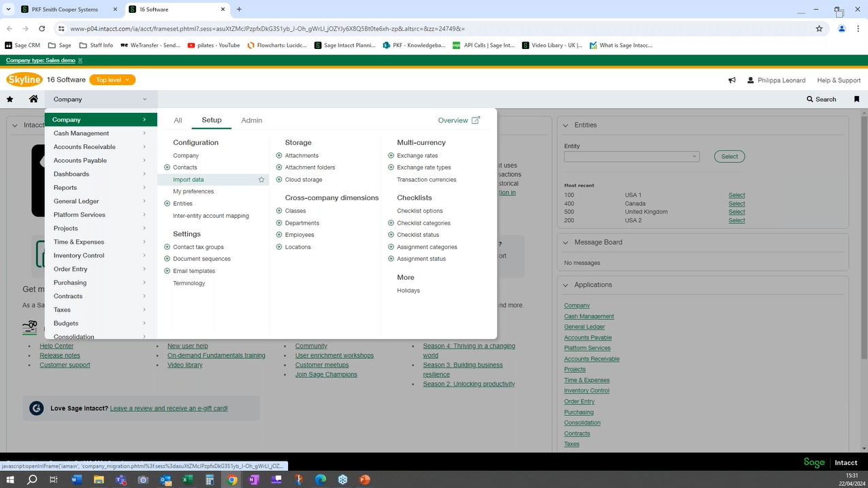This screenshot has width=868, height=488.
Task: Click the announcements megaphone icon
Action: [x=732, y=80]
